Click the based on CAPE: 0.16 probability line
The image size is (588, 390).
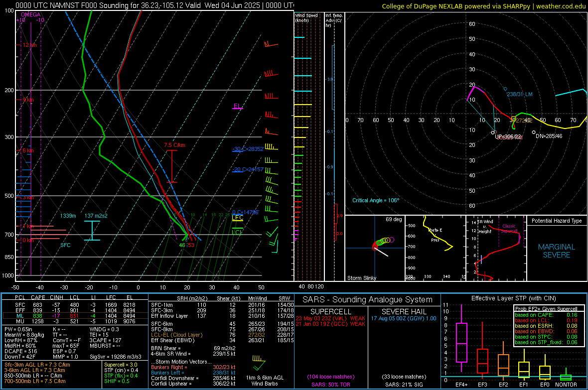pos(546,315)
